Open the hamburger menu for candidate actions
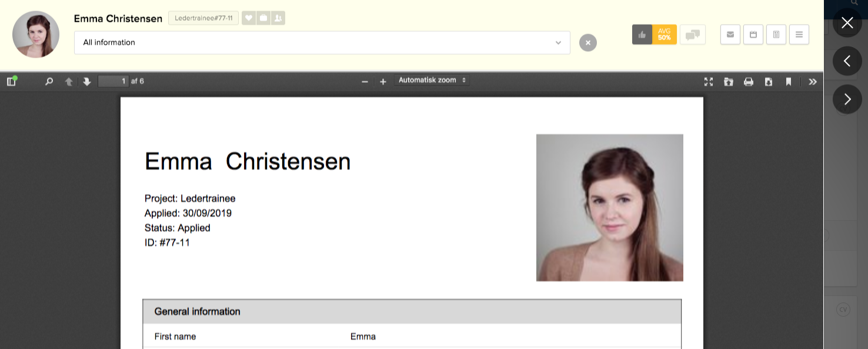This screenshot has width=868, height=349. [x=799, y=35]
